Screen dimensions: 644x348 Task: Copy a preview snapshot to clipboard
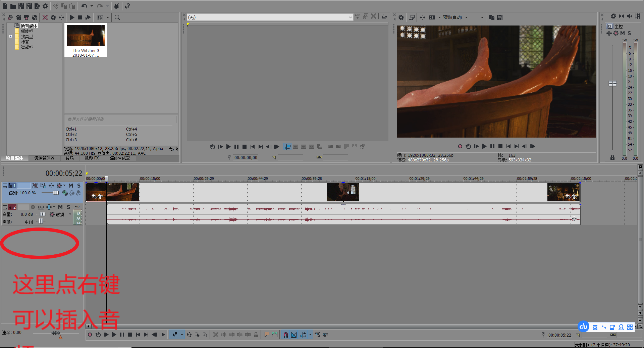point(492,17)
